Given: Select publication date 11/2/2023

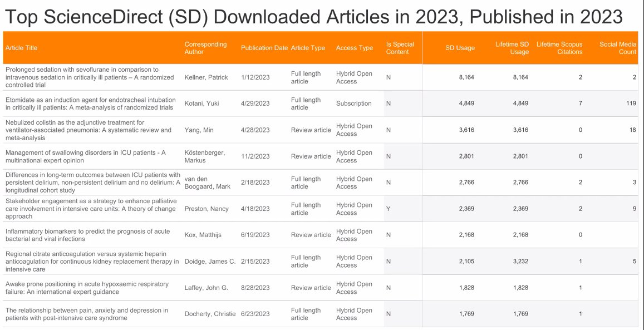Looking at the screenshot, I should pos(255,156).
